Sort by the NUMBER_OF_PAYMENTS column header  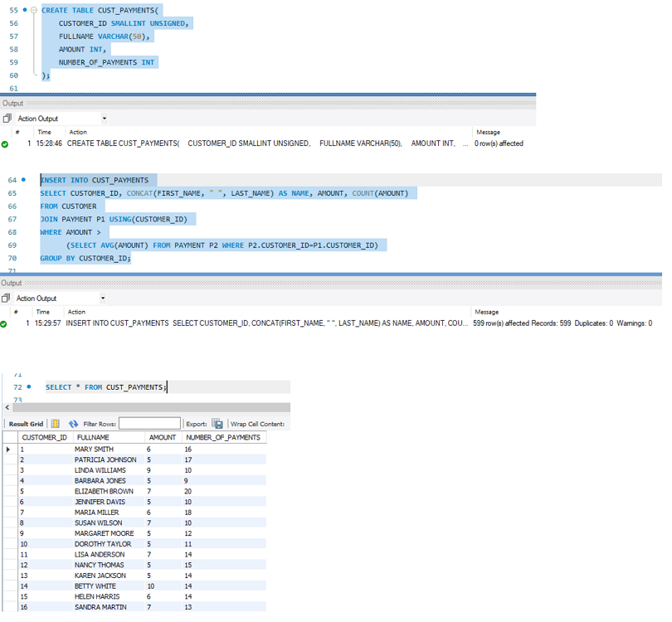(x=223, y=437)
